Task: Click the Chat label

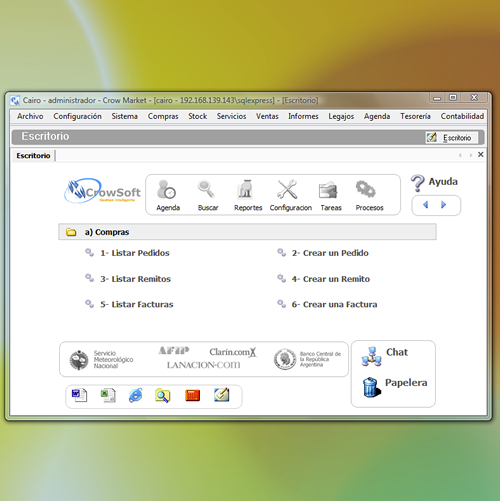Action: pos(397,352)
